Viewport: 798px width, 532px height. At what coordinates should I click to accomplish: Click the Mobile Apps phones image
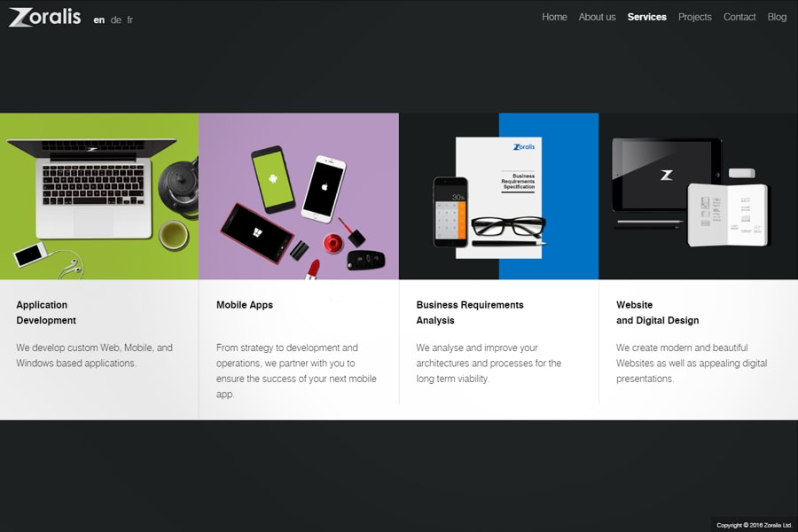(299, 196)
